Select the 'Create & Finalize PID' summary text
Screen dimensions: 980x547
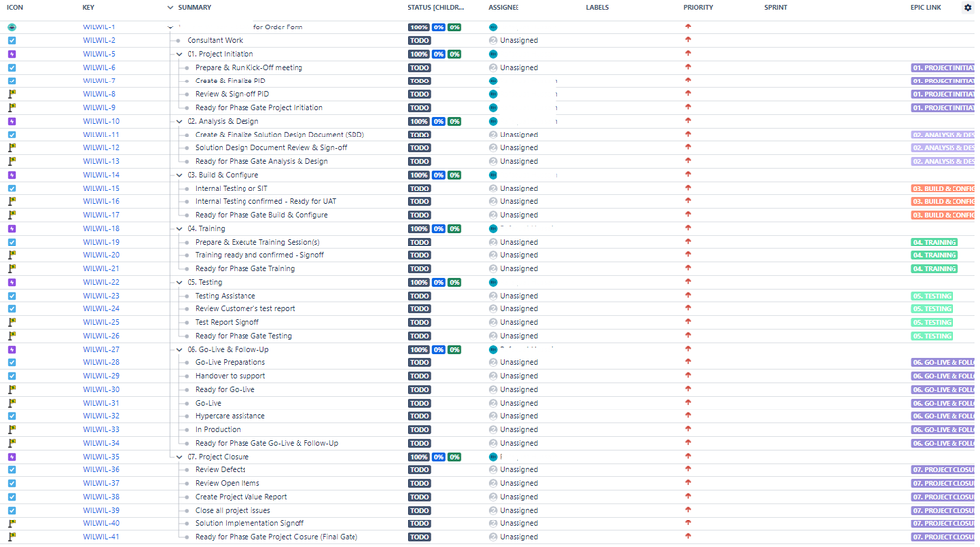231,82
